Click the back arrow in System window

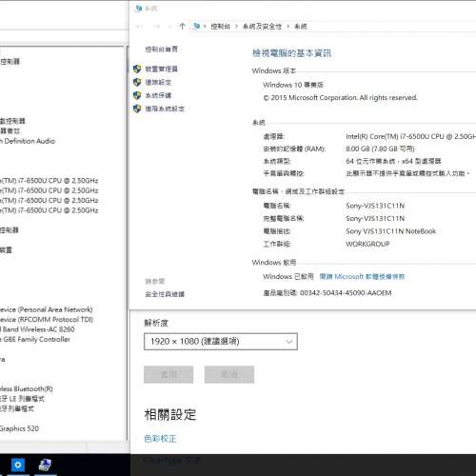click(140, 27)
